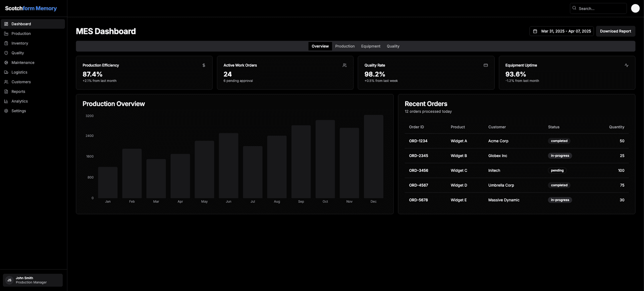The width and height of the screenshot is (644, 291).
Task: Click the activity icon on Equipment Uptime card
Action: tap(626, 65)
